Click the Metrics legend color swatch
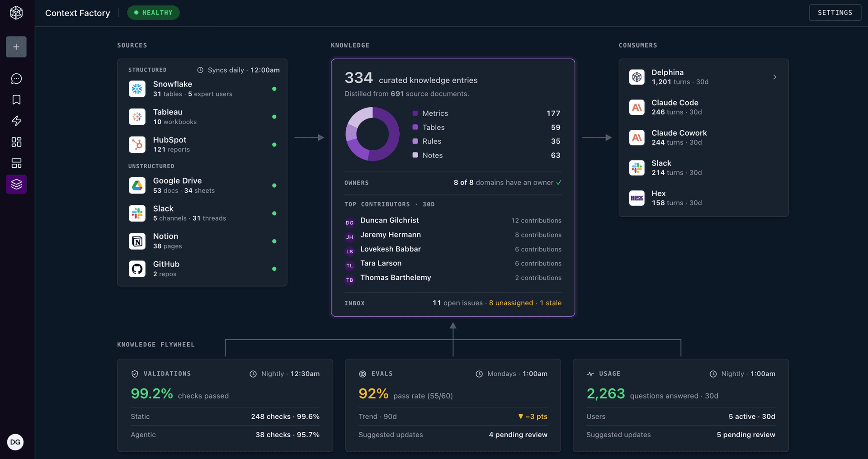The image size is (868, 459). (415, 113)
